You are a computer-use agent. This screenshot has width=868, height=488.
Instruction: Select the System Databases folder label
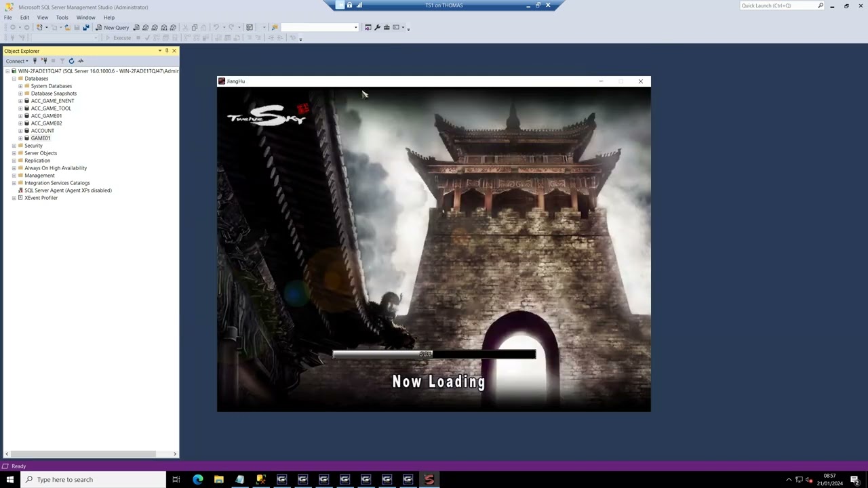[x=52, y=86]
